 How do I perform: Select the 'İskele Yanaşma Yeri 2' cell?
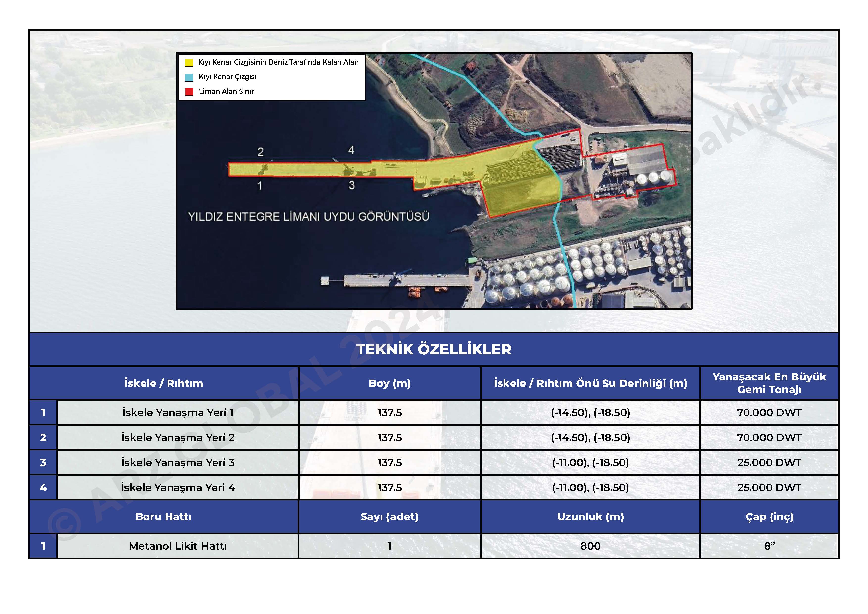click(x=178, y=438)
